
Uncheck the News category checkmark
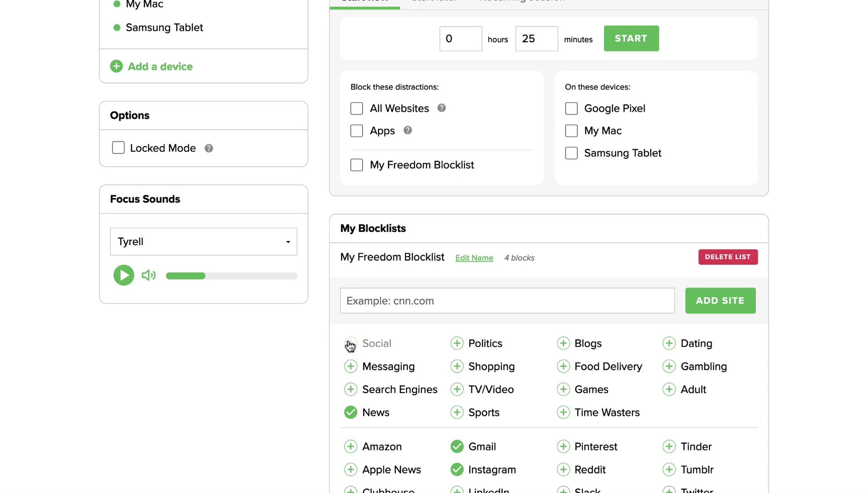351,412
